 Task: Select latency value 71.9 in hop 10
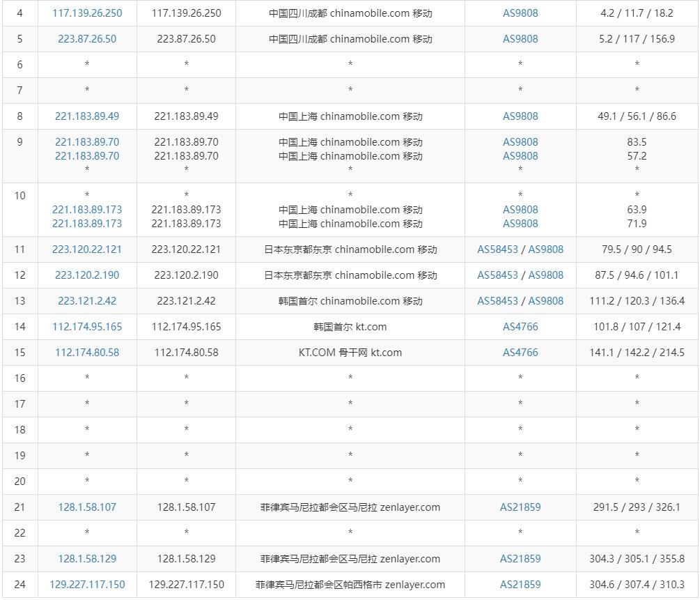(x=637, y=224)
